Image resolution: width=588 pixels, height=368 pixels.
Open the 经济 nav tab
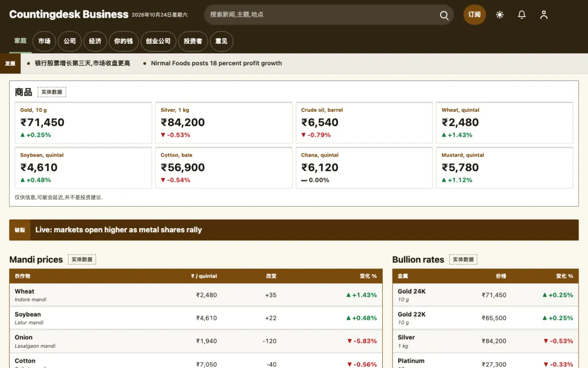(x=95, y=41)
